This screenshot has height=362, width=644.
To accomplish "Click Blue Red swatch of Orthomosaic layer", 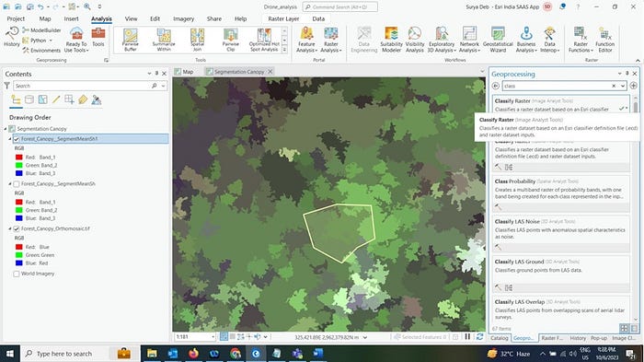I will [19, 263].
